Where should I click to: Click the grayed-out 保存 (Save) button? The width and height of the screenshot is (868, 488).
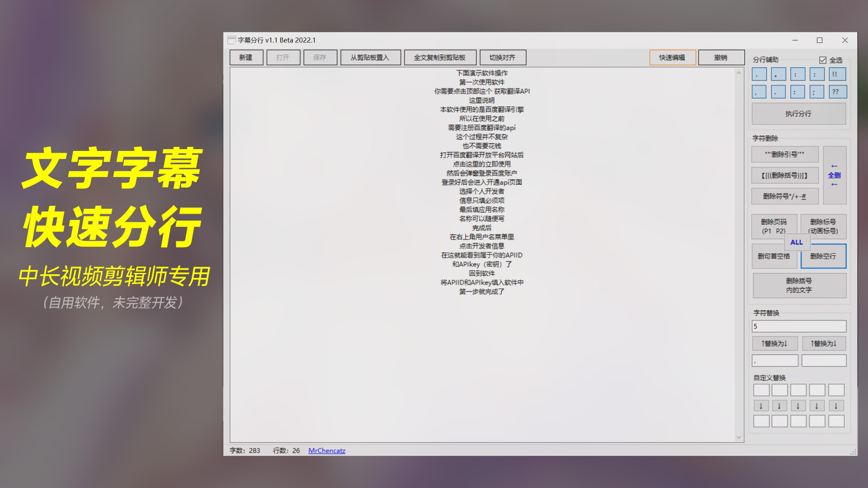(x=320, y=57)
